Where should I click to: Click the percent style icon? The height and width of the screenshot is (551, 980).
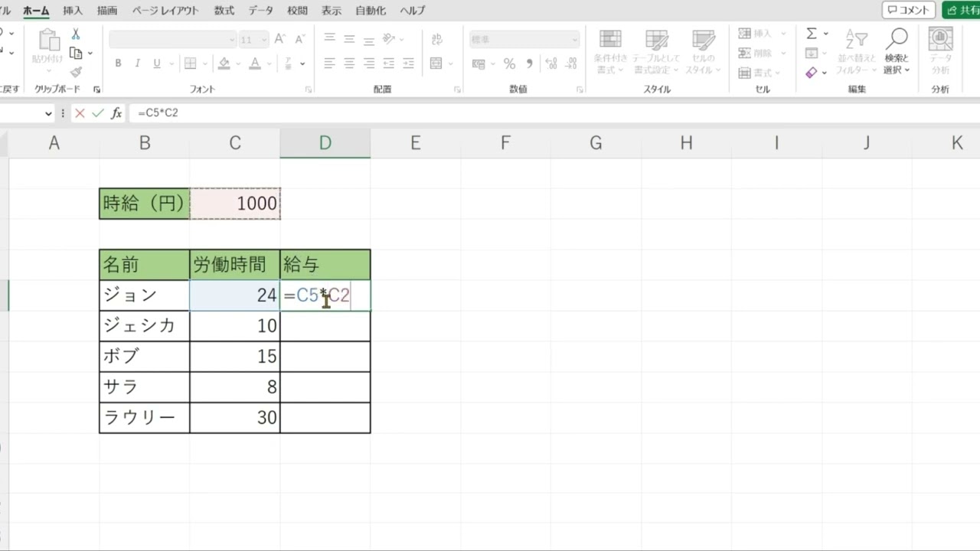pos(509,64)
